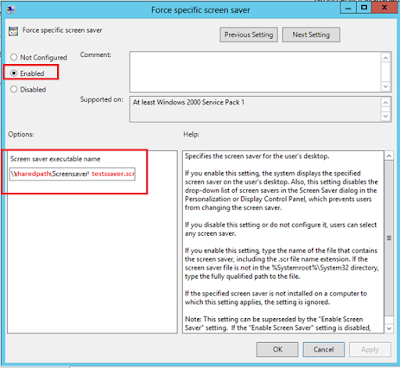Click the policy setting icon beside the heading
Screen dimensions: 400x368
click(13, 31)
